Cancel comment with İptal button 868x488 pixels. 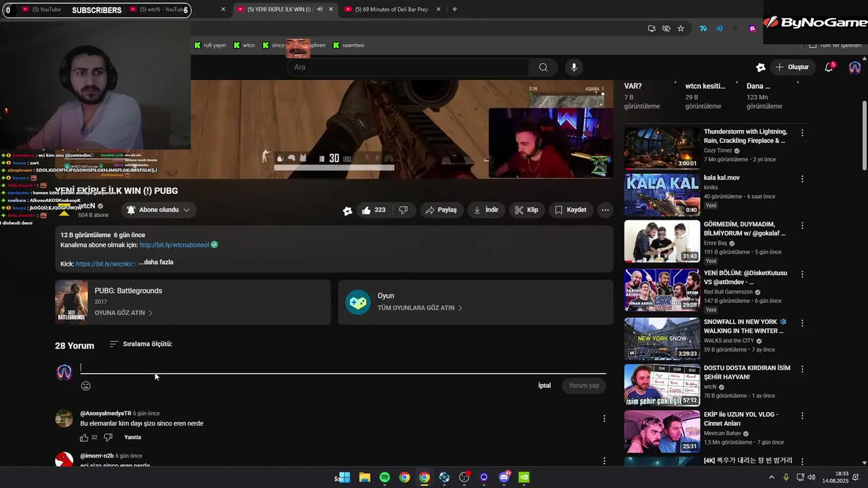(545, 386)
